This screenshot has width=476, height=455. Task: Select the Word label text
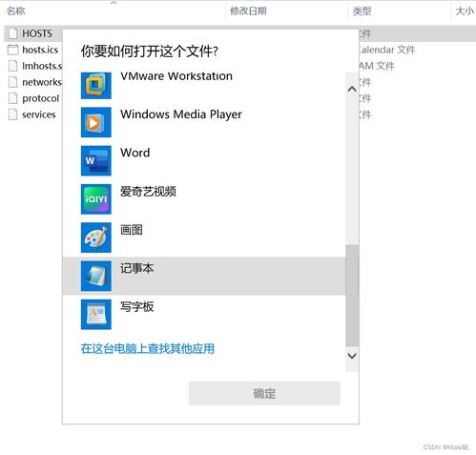tap(135, 153)
